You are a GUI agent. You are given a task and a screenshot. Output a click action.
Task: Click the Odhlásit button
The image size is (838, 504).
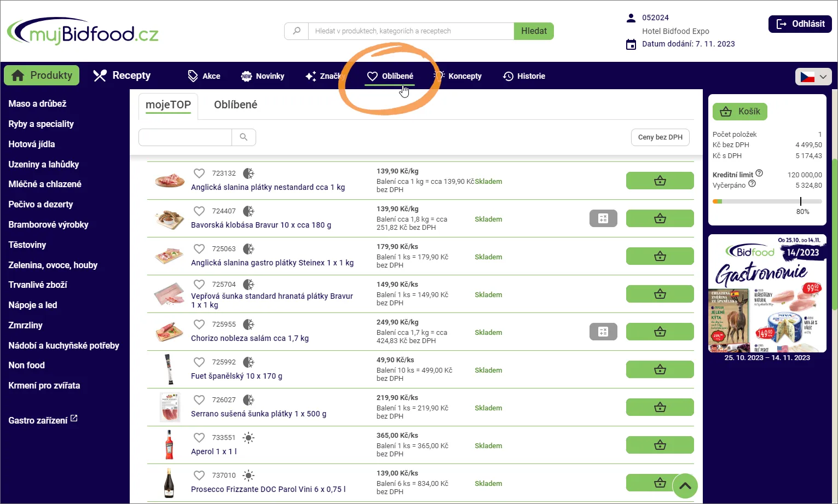click(800, 24)
